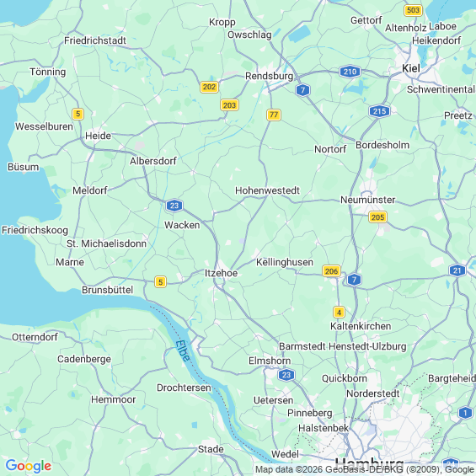Image resolution: width=476 pixels, height=476 pixels.
Task: Select the yellow 206 road shield
Action: tap(331, 270)
